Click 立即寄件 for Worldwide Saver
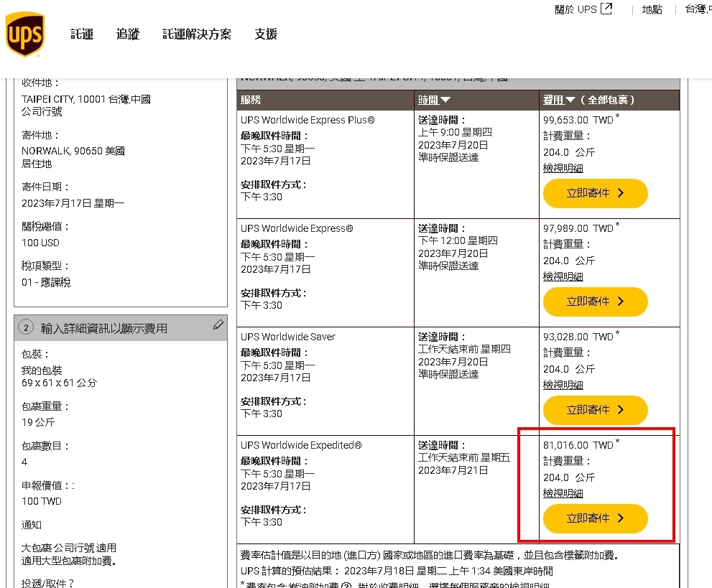Viewport: 712px width, 588px height. 596,410
